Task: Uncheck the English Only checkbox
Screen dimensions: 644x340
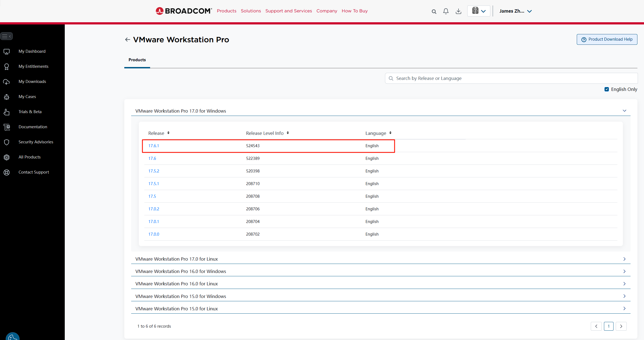Action: click(x=607, y=89)
